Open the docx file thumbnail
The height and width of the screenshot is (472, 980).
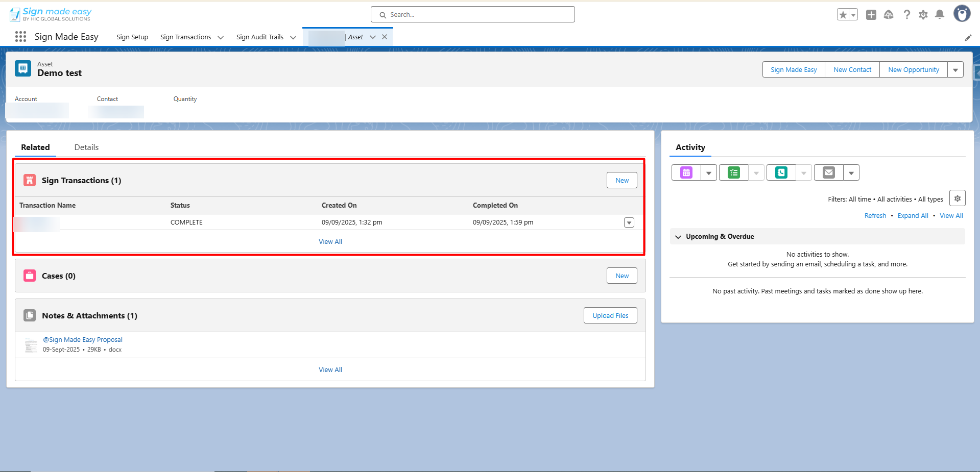point(31,345)
